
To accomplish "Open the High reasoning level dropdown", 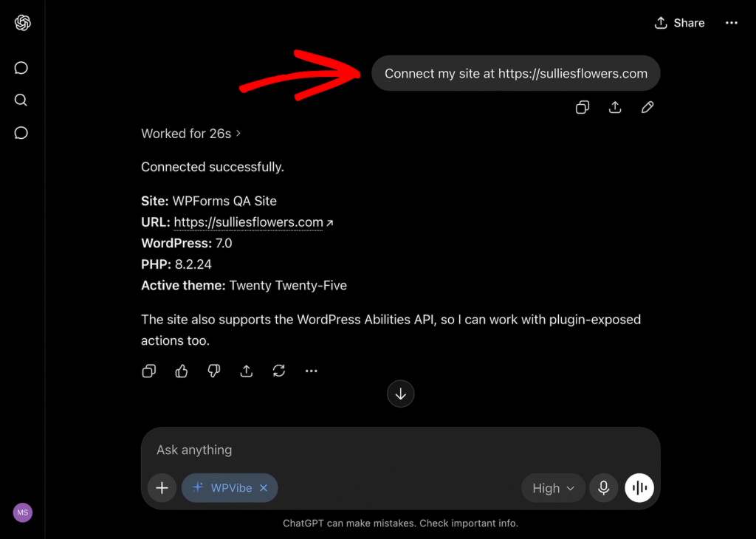I will (553, 488).
